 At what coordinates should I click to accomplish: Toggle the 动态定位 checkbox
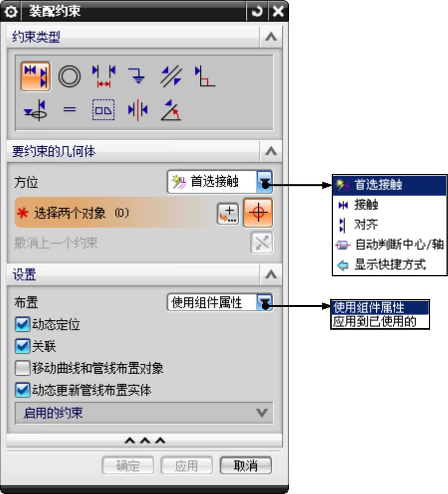[23, 324]
